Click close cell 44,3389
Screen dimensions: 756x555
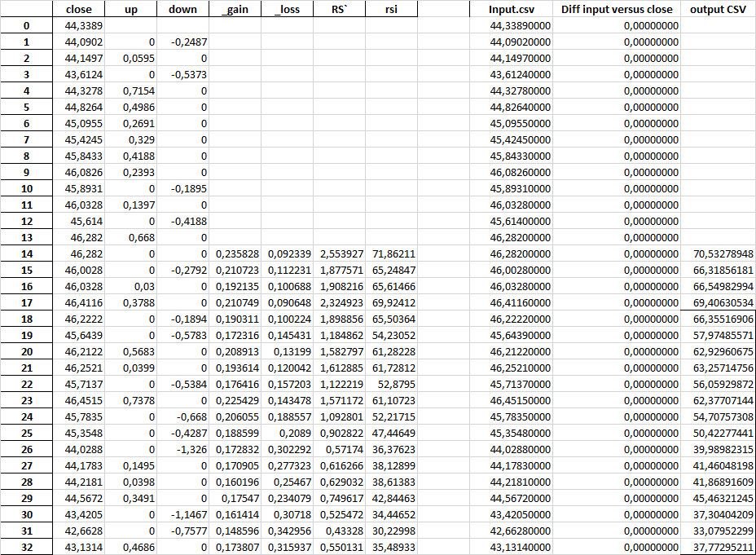78,25
